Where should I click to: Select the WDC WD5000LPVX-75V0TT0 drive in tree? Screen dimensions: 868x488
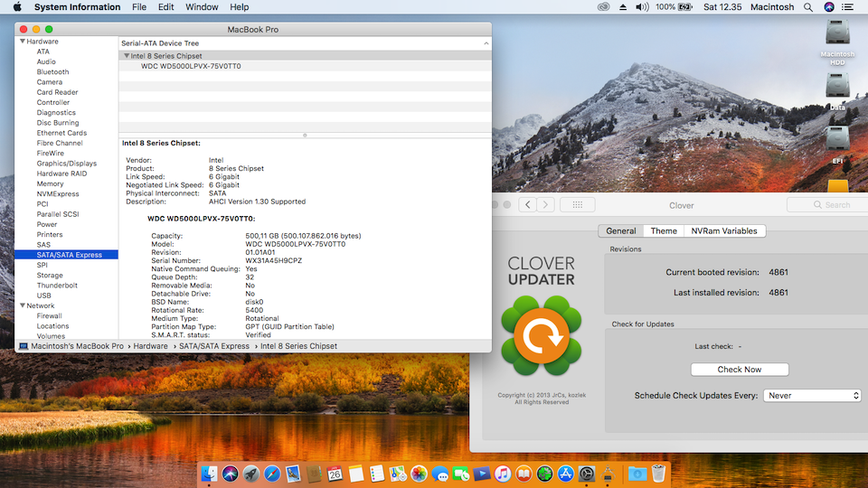pyautogui.click(x=191, y=66)
